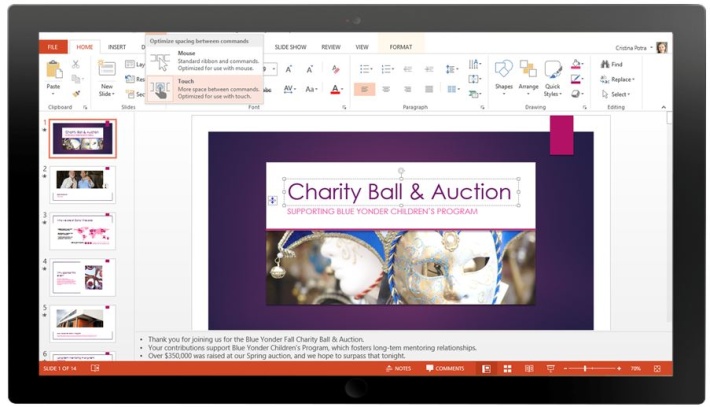Click Find in Editing group

(x=611, y=65)
